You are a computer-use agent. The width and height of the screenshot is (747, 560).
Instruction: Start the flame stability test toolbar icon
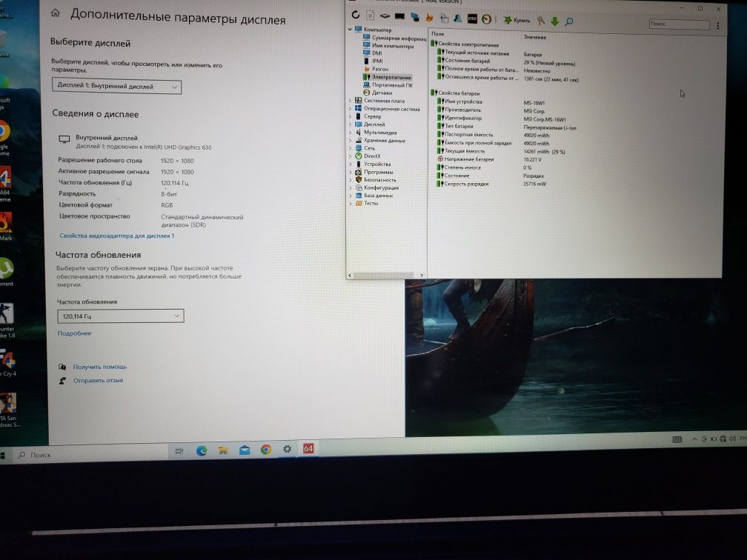tap(429, 18)
